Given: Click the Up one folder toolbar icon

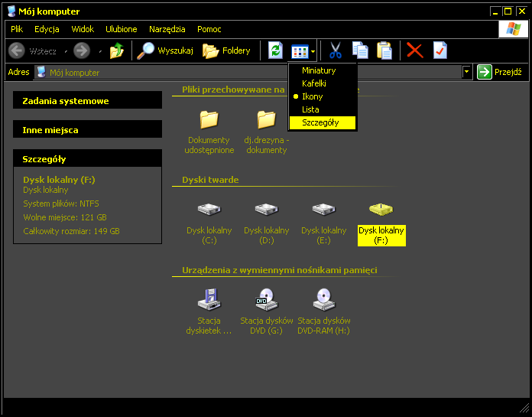Looking at the screenshot, I should point(116,51).
